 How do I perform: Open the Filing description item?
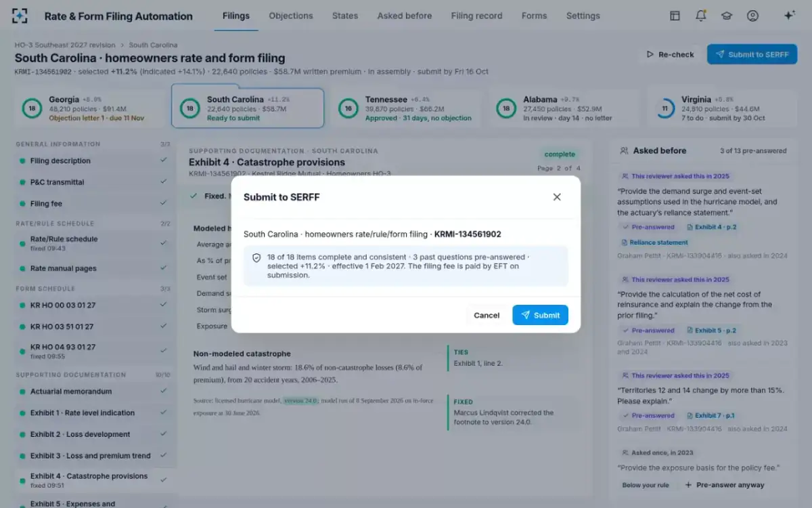(94, 161)
